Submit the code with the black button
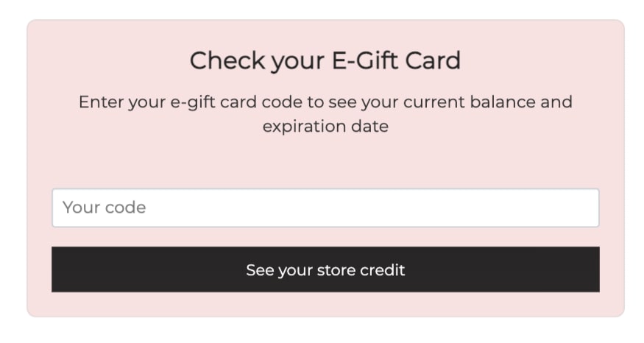The image size is (644, 343). (325, 269)
